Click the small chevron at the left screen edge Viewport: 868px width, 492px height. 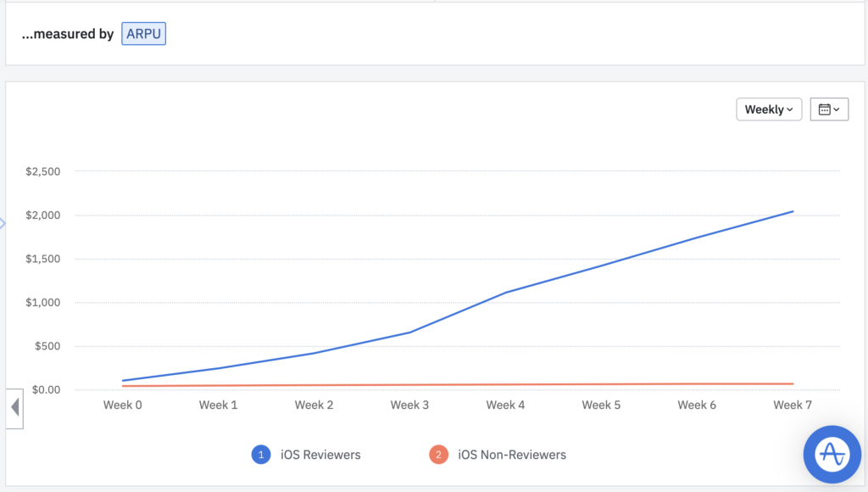tap(3, 223)
